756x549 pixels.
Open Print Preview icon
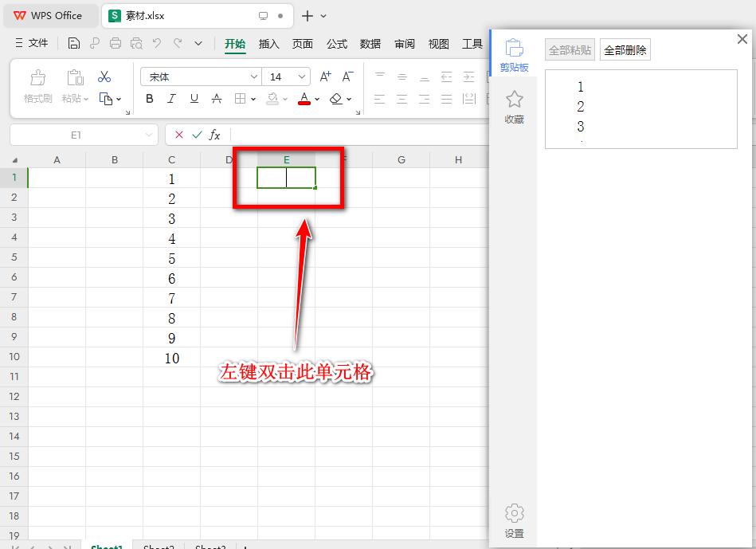(136, 43)
